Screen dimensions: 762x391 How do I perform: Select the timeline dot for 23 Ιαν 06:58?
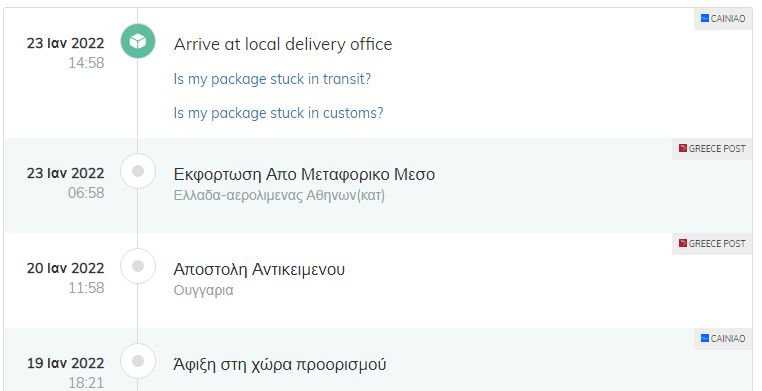point(138,171)
